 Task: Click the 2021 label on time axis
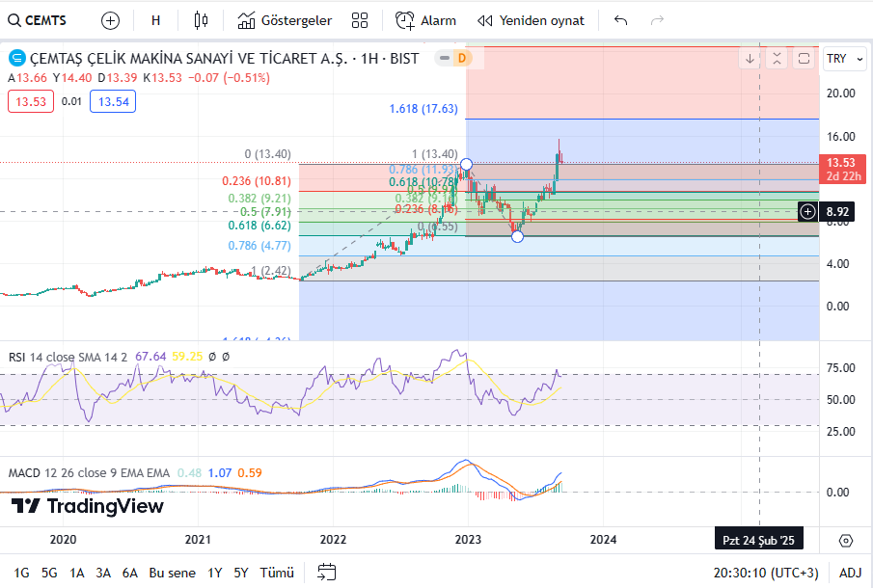tap(198, 540)
